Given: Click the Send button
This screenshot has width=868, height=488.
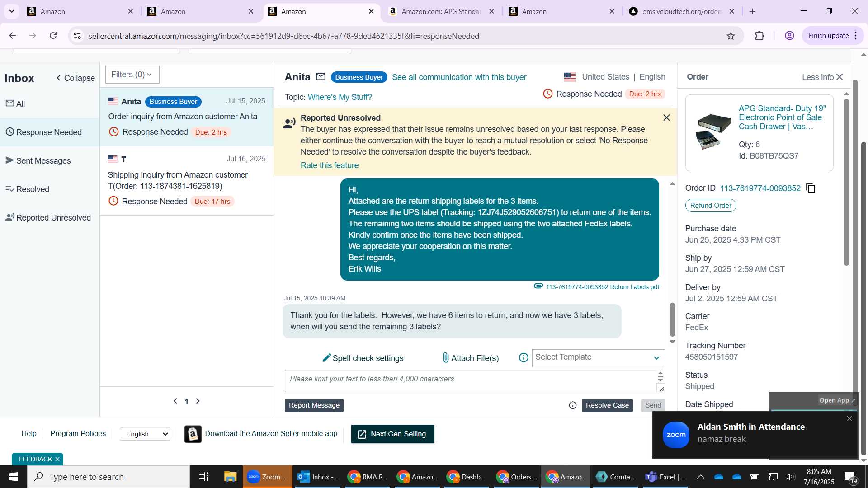Looking at the screenshot, I should coord(653,405).
